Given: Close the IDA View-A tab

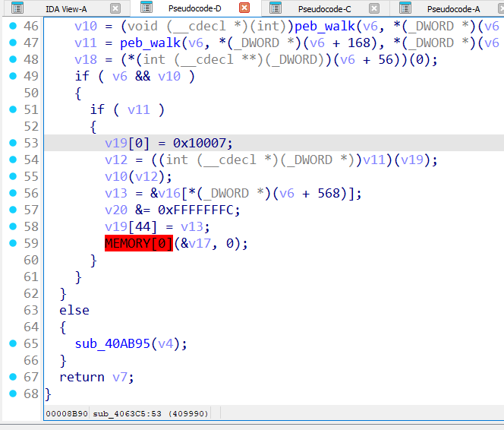Looking at the screenshot, I should tap(115, 8).
